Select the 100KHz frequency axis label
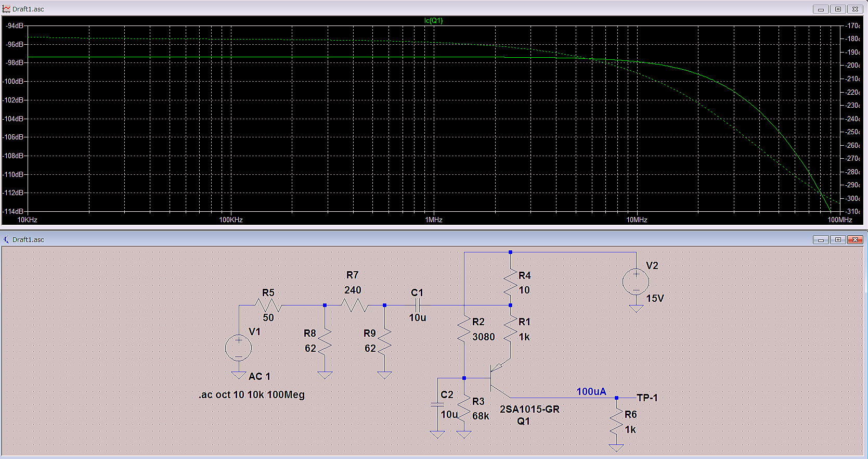The width and height of the screenshot is (868, 459). [x=231, y=220]
